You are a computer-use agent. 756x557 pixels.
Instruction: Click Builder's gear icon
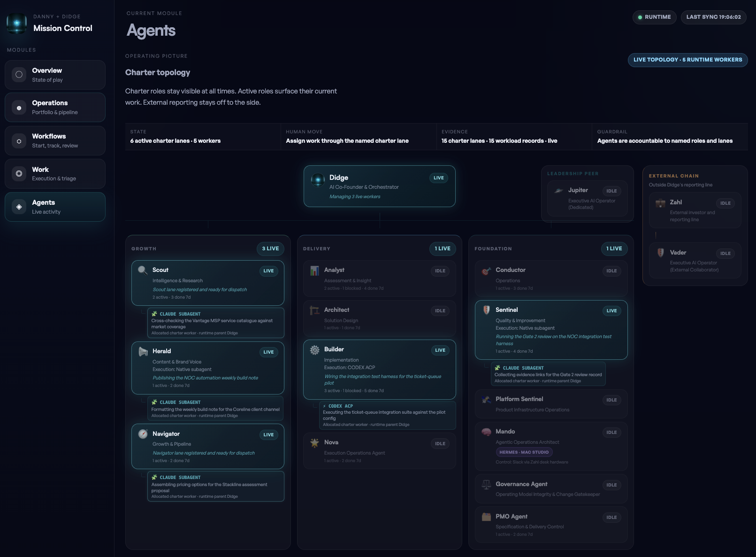pos(314,349)
